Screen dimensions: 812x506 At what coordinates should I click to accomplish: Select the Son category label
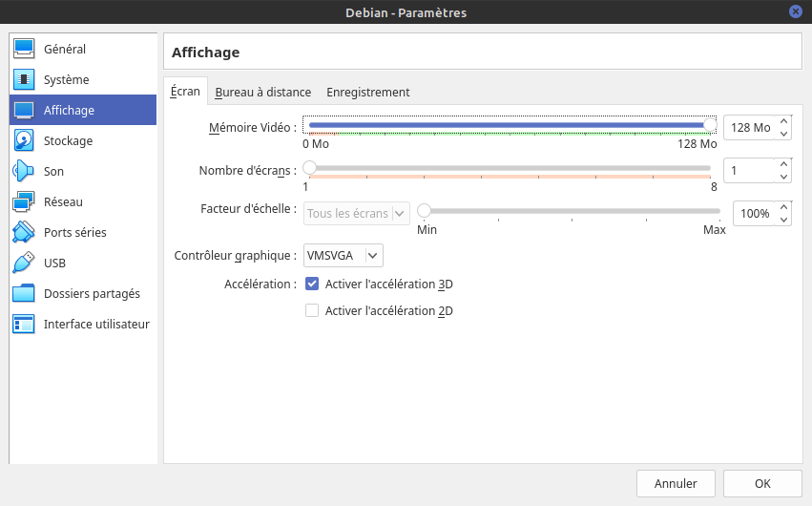point(53,172)
